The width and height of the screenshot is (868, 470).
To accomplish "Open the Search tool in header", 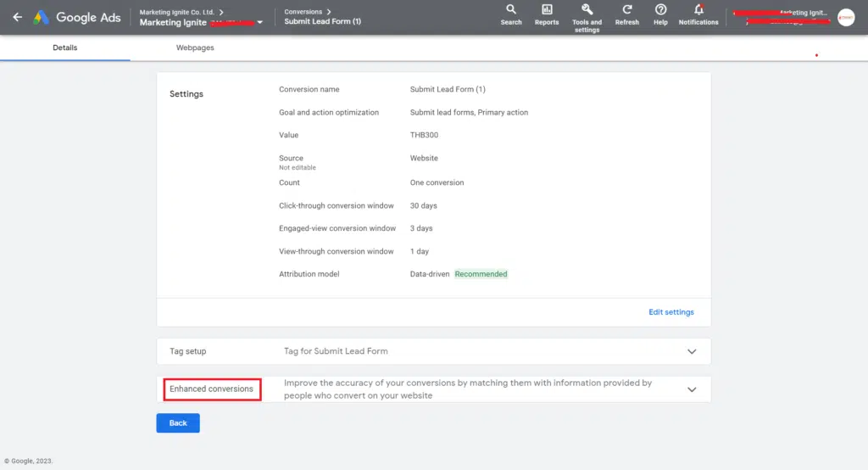I will tap(511, 10).
